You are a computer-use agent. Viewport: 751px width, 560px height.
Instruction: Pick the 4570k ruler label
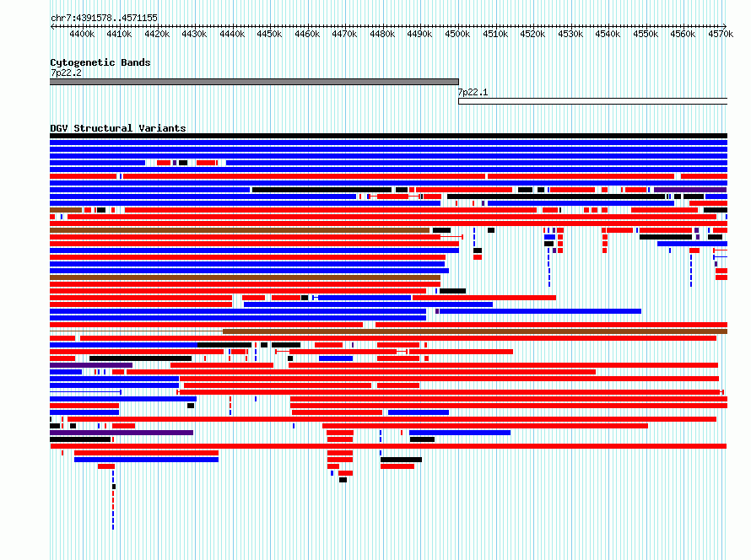click(721, 34)
